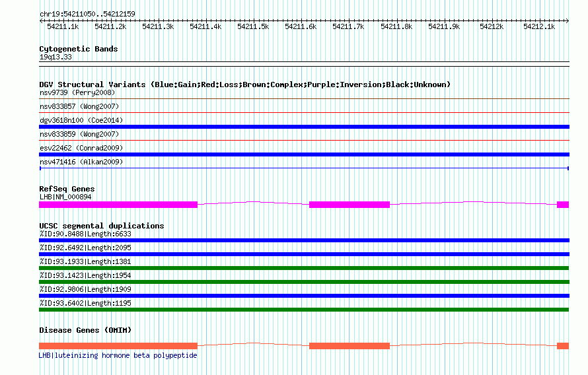Click the 54211.1k ruler tick label
588x375 pixels.
click(x=63, y=26)
